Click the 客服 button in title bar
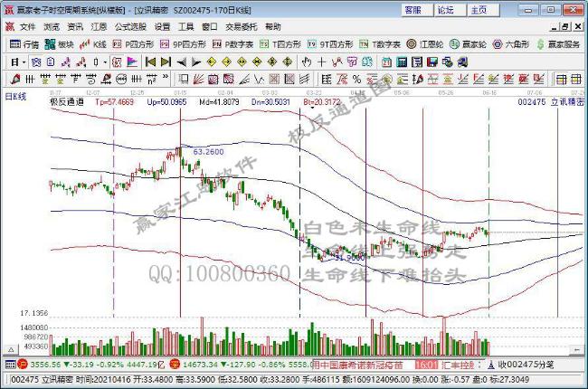The width and height of the screenshot is (588, 389). 417,10
